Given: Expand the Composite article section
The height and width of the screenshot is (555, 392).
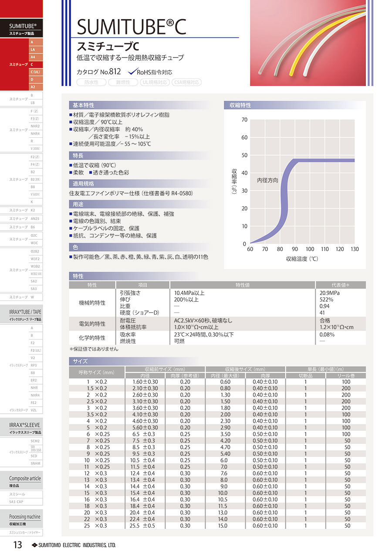Looking at the screenshot, I should (25, 480).
